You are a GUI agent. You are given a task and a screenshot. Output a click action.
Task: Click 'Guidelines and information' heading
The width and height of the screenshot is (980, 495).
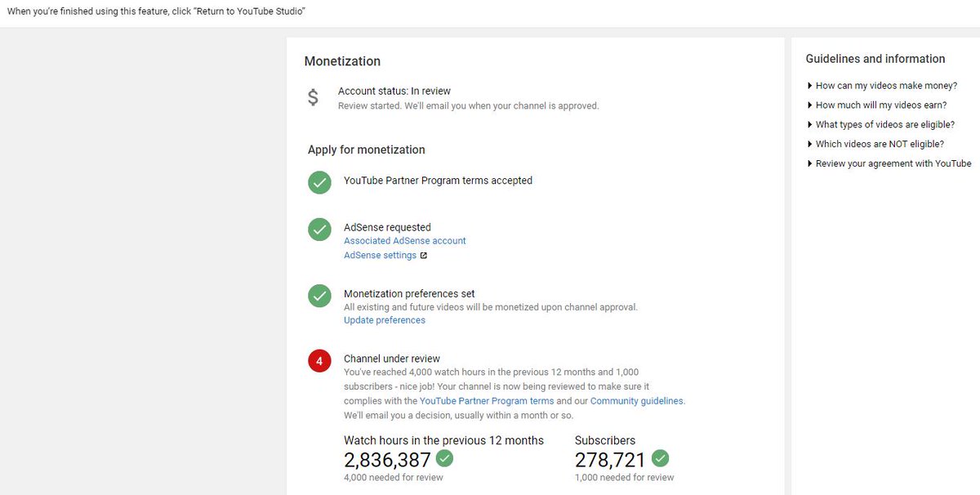click(x=875, y=59)
